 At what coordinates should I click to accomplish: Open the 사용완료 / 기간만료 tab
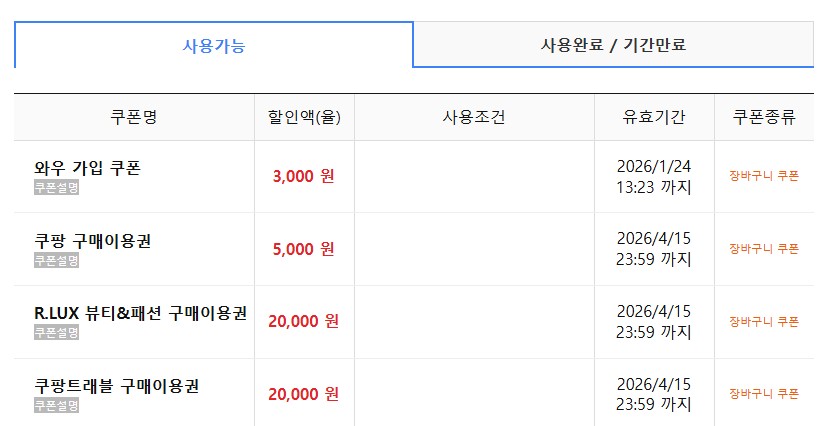613,45
